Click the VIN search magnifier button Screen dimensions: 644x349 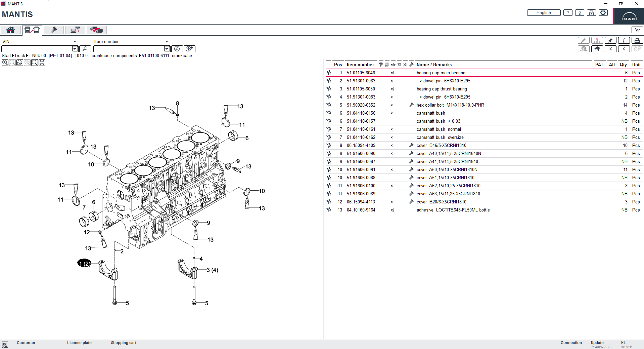coord(85,49)
